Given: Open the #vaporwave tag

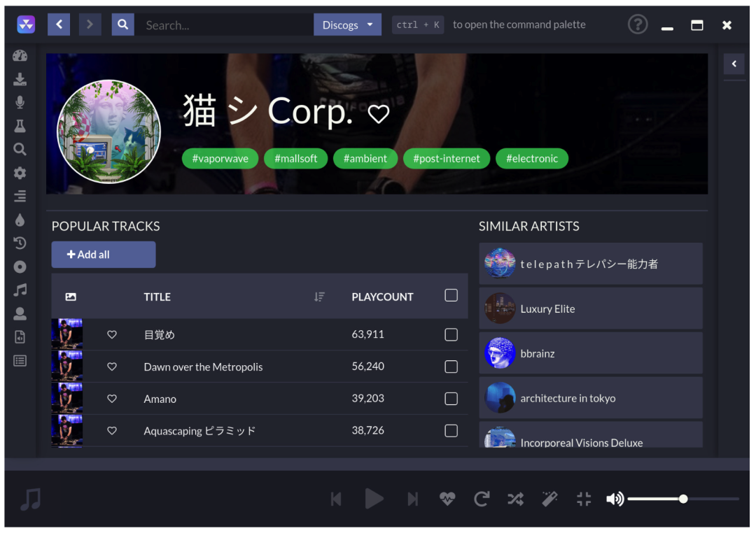Looking at the screenshot, I should 220,159.
